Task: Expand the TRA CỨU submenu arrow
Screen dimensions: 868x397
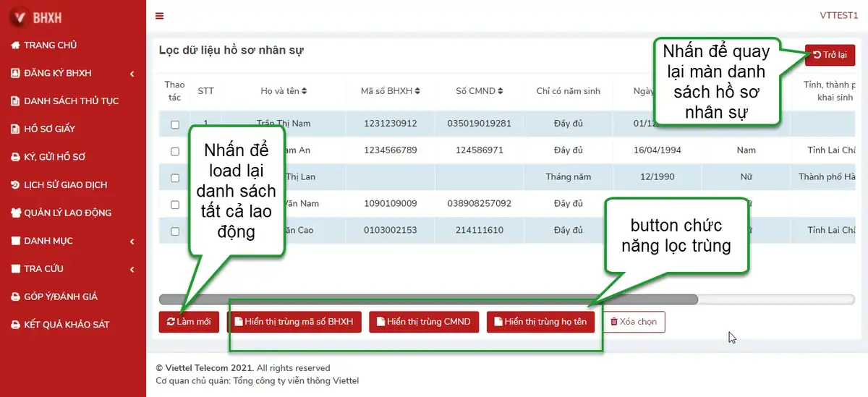Action: pyautogui.click(x=132, y=270)
